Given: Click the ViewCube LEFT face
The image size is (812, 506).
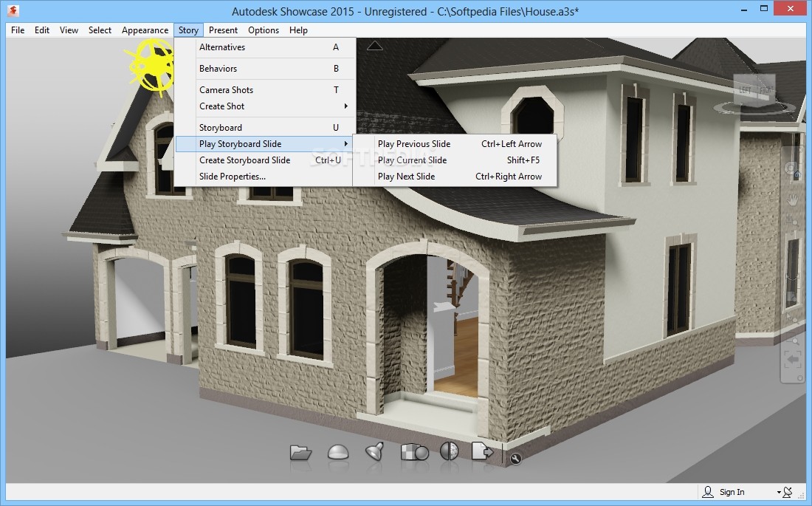Looking at the screenshot, I should tap(745, 89).
